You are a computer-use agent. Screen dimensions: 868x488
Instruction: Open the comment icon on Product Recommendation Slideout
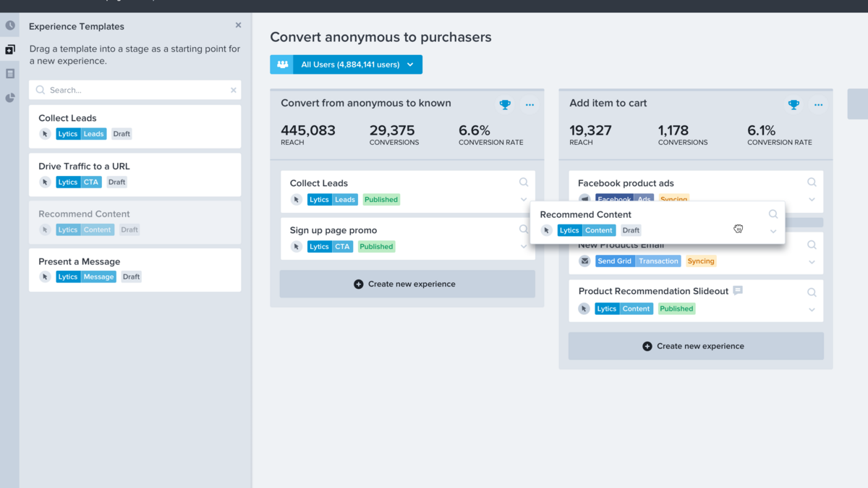[737, 289]
